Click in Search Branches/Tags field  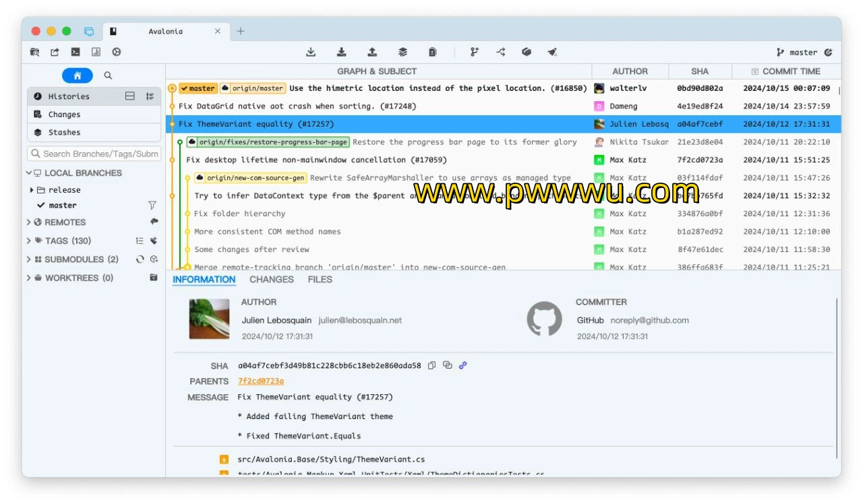94,154
